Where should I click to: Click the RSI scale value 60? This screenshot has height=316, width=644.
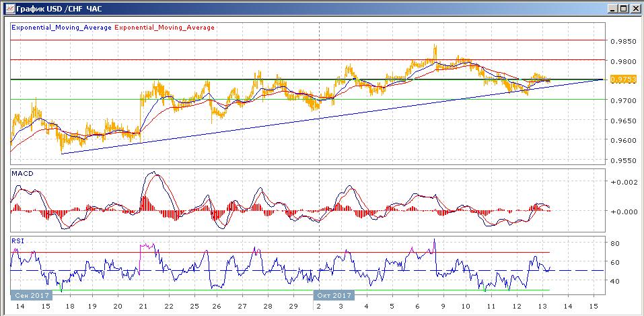click(x=615, y=262)
